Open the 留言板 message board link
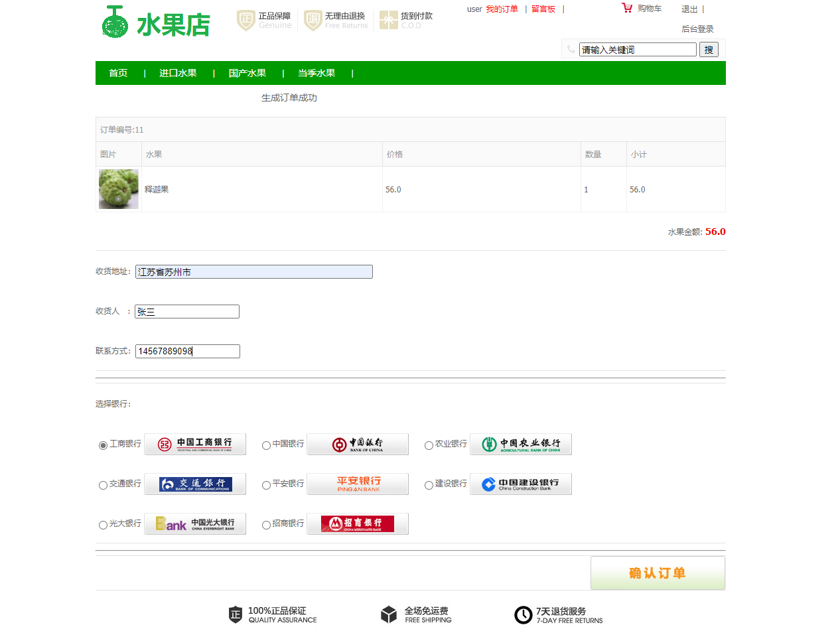This screenshot has width=840, height=629. (543, 9)
